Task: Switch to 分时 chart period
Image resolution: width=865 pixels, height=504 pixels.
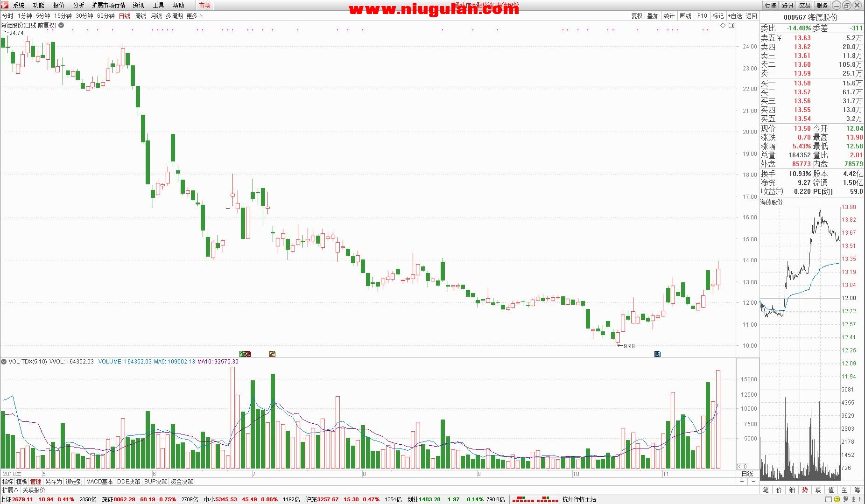Action: point(8,16)
